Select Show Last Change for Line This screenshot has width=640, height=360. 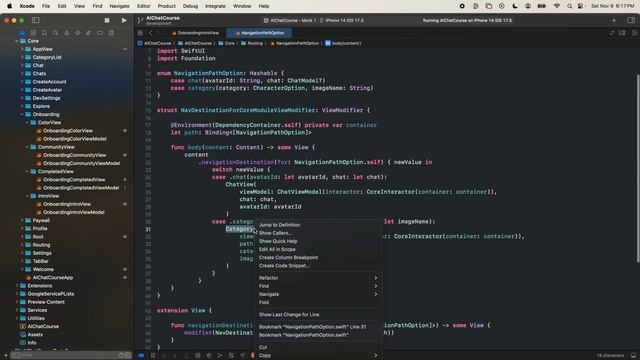289,315
